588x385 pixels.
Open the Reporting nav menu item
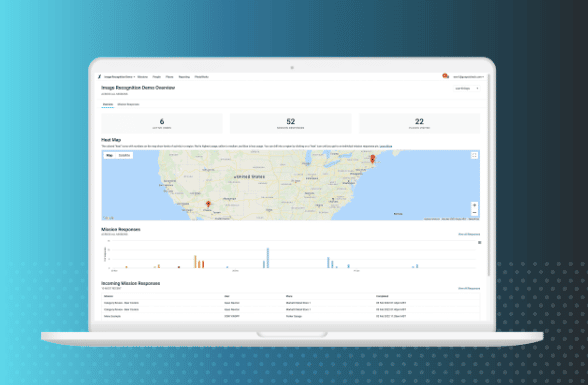pos(184,77)
